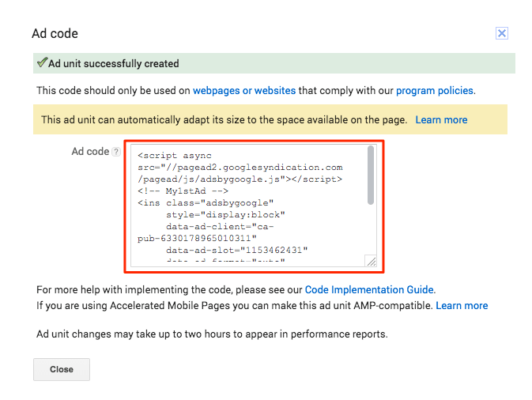Click the help question mark beside Ad code
The width and height of the screenshot is (532, 400).
point(116,152)
